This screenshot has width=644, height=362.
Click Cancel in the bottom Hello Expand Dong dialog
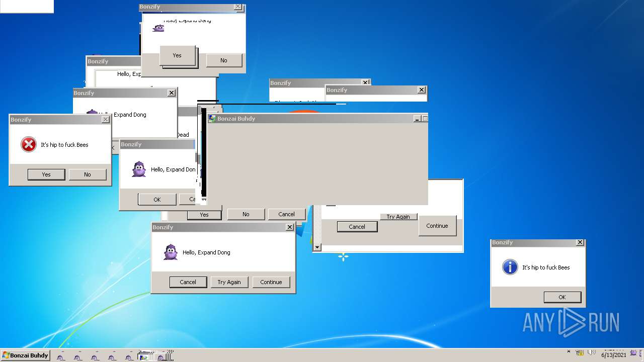pos(188,282)
